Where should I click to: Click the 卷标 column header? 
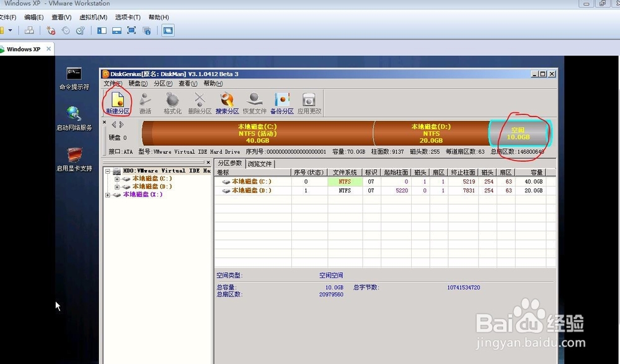click(253, 172)
